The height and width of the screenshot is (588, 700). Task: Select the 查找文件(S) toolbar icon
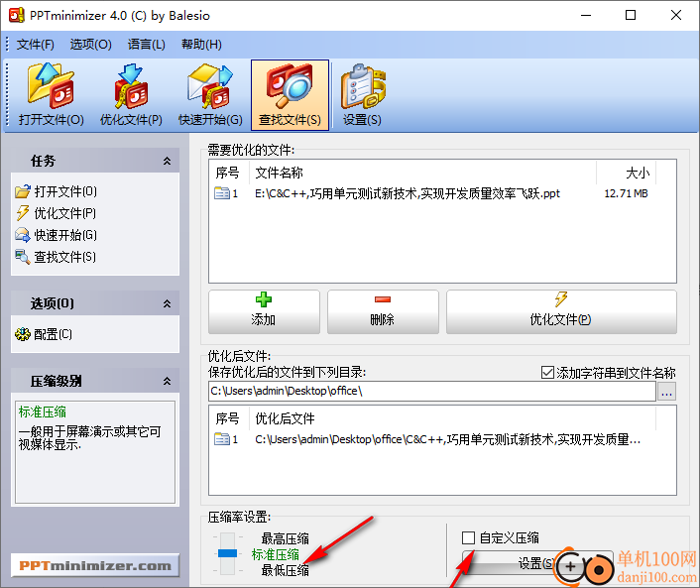click(x=290, y=95)
